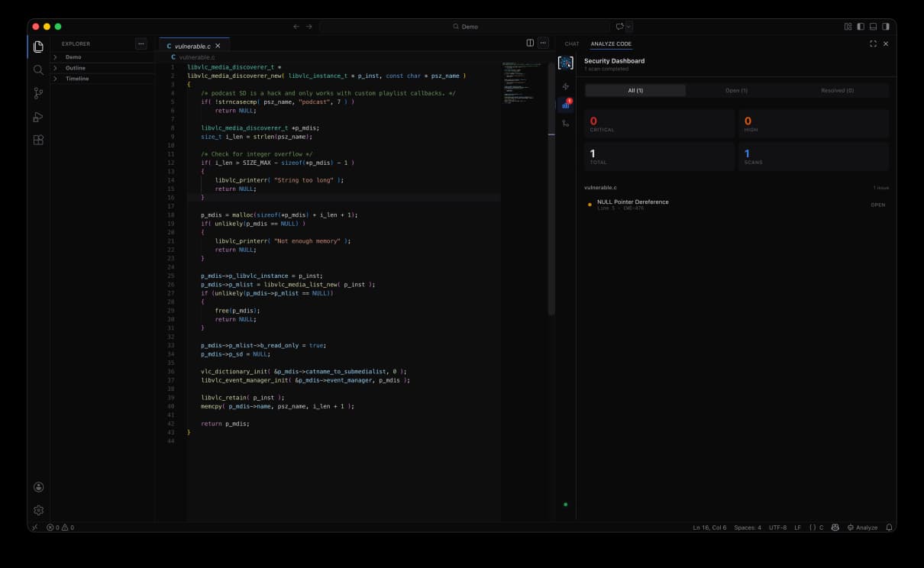
Task: Open the Accounts icon in activity bar
Action: (x=38, y=487)
